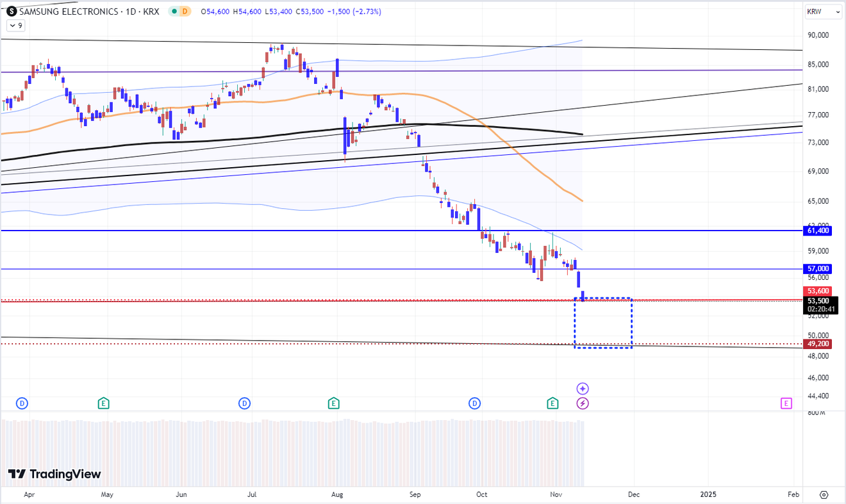Click the Apr label on time axis
This screenshot has width=846, height=504.
pyautogui.click(x=29, y=494)
